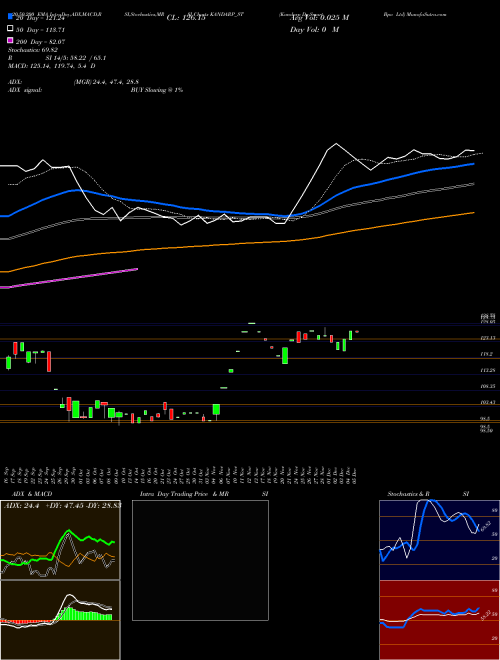The width and height of the screenshot is (500, 660).
Task: Click the magenta 200 Day legend swatch
Action: [10, 40]
